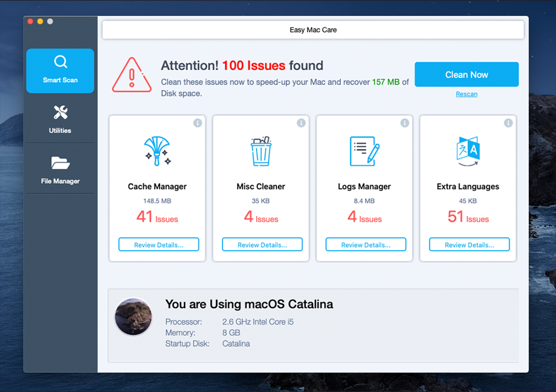Click the 'Cache Manager' card title
This screenshot has width=556, height=392.
click(157, 186)
